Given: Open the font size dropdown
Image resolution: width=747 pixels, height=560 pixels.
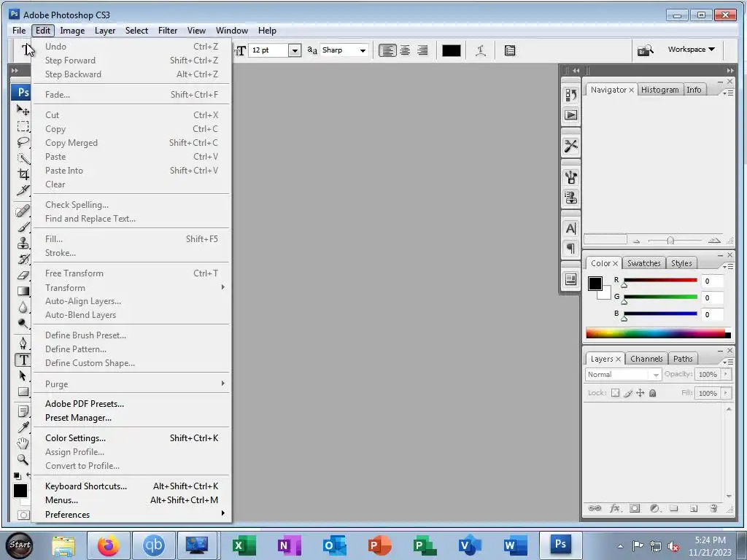Looking at the screenshot, I should click(x=295, y=50).
